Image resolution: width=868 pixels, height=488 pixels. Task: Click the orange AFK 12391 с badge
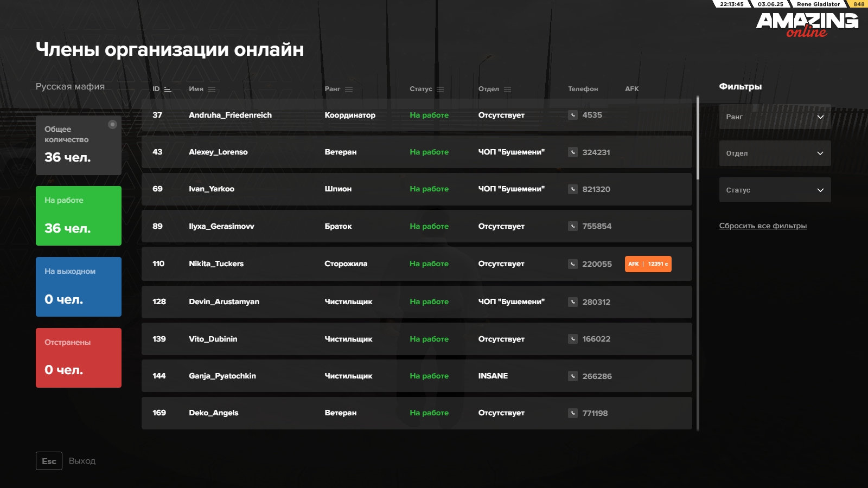648,264
